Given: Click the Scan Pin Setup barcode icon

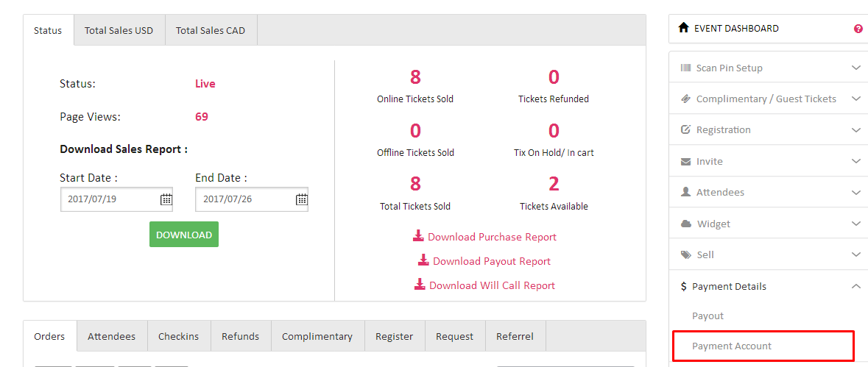Looking at the screenshot, I should coord(685,68).
